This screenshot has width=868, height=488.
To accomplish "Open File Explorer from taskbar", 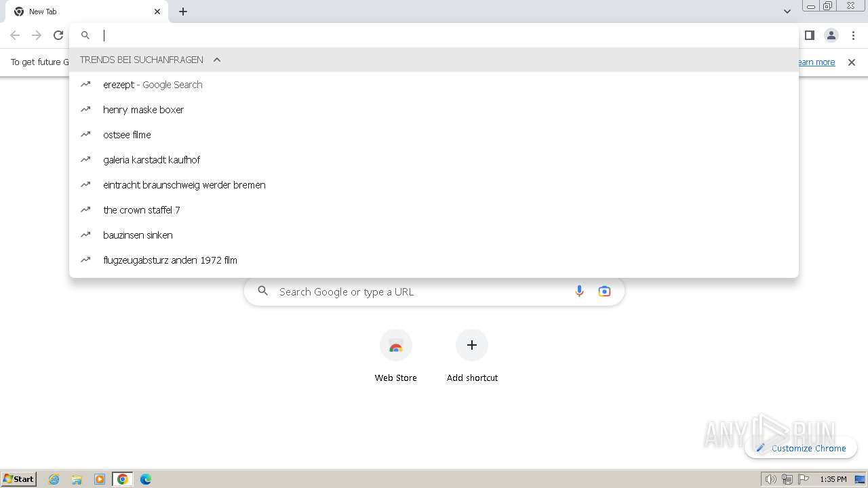I will [x=77, y=479].
